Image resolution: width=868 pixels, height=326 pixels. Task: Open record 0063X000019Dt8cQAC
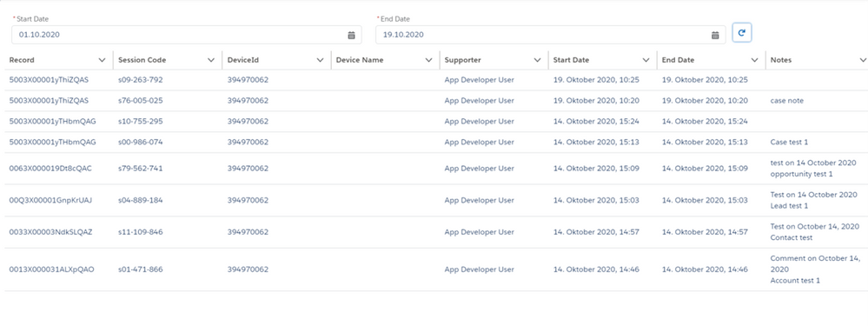coord(50,169)
